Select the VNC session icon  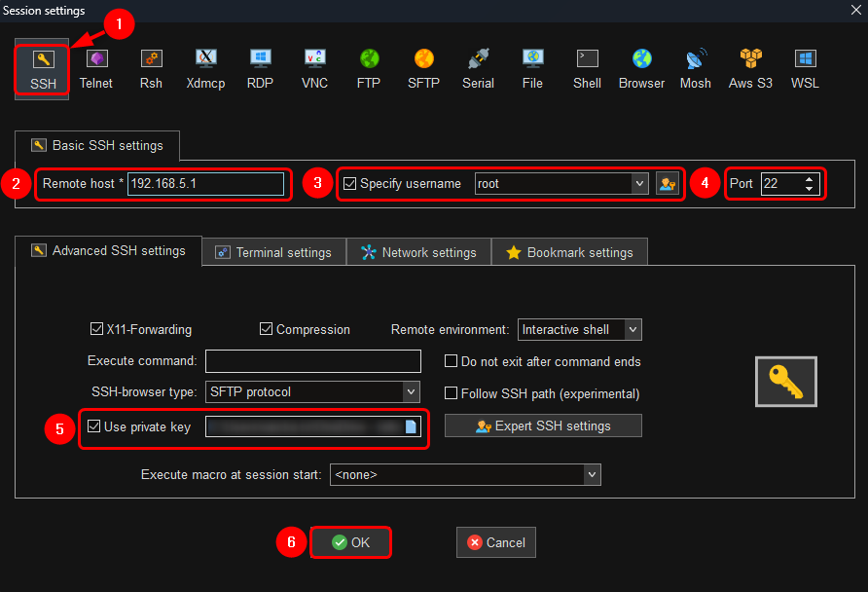coord(314,68)
